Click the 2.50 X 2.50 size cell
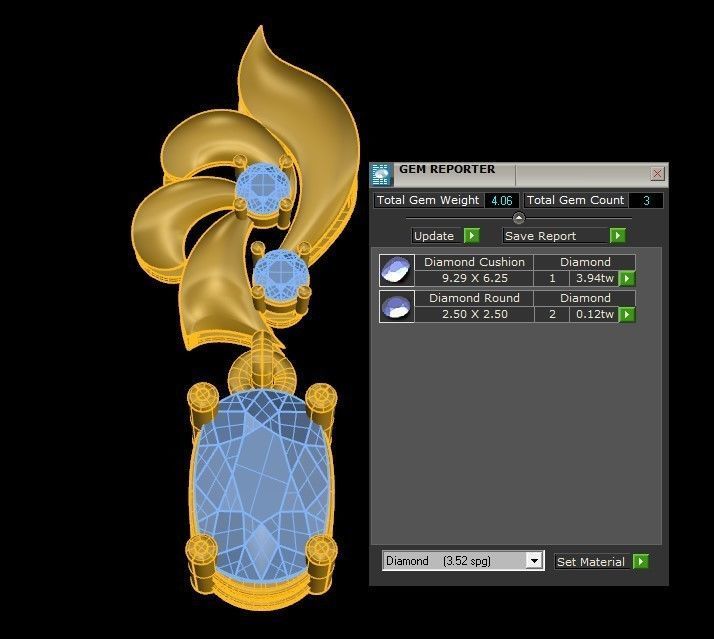 coord(474,314)
